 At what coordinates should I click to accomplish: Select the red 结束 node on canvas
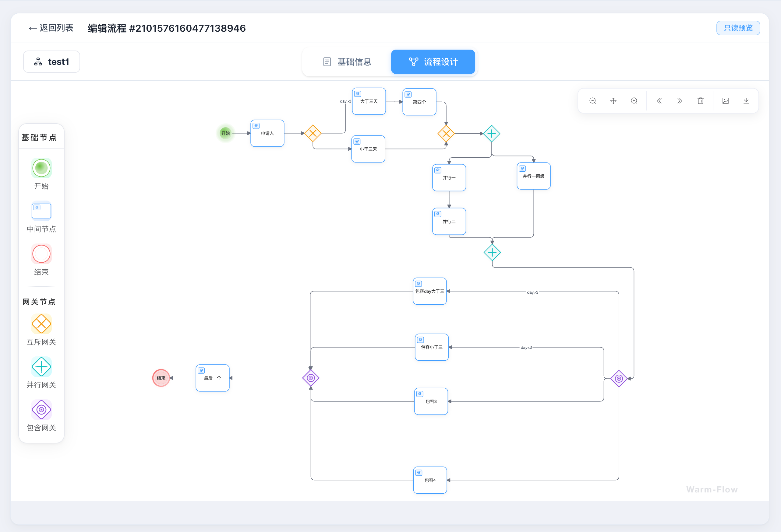pos(161,378)
